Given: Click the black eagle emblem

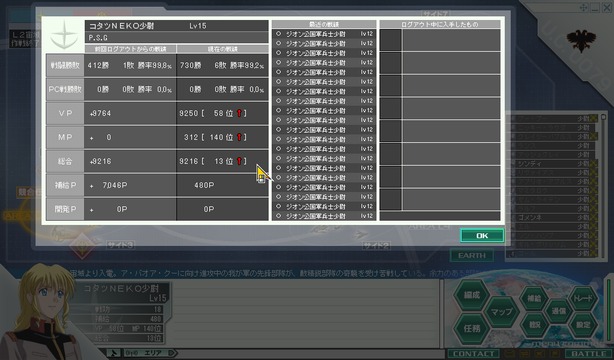Looking at the screenshot, I should 581,40.
